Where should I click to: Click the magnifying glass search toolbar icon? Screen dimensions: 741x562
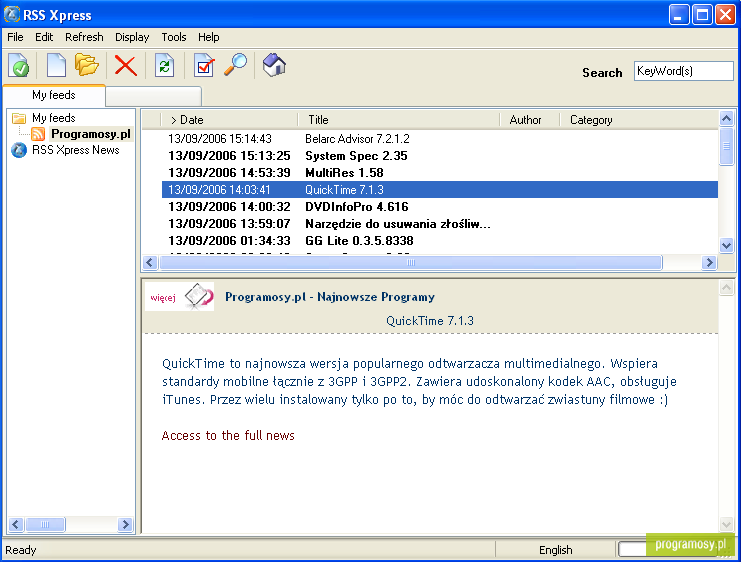(235, 65)
